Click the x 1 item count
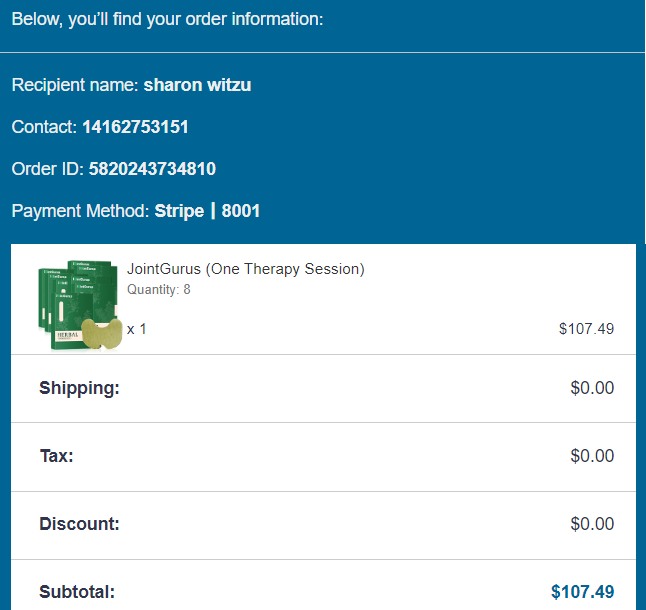The image size is (646, 610). (137, 328)
